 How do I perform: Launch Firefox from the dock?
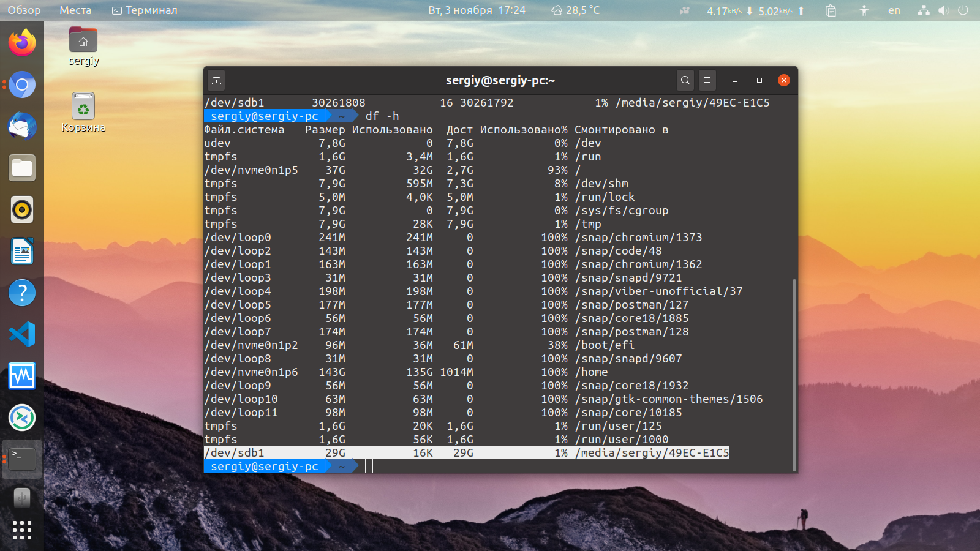pos(22,43)
